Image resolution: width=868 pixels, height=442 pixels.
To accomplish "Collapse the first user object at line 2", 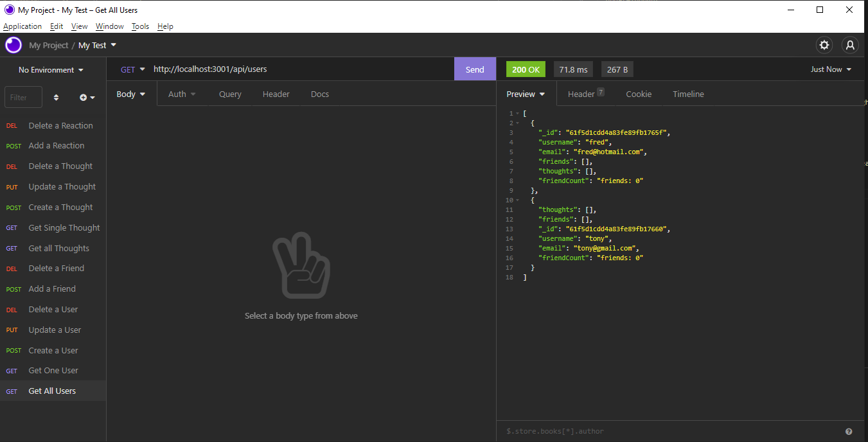I will tap(518, 123).
